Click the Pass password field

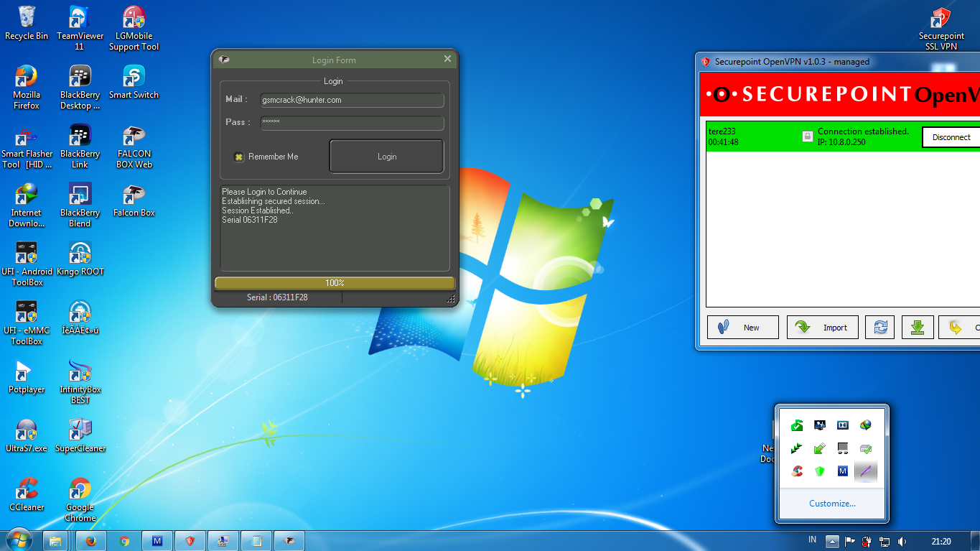pyautogui.click(x=352, y=123)
